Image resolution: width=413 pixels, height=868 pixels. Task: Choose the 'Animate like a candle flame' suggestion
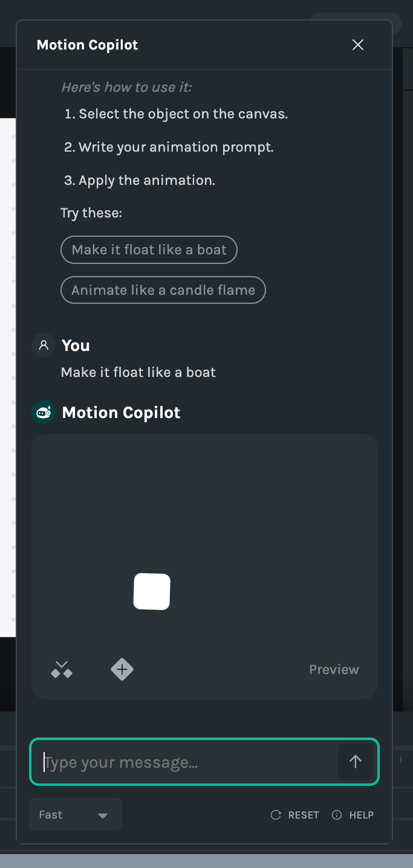click(163, 291)
